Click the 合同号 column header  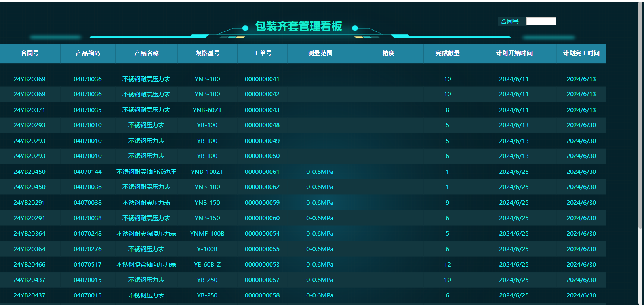click(x=30, y=53)
